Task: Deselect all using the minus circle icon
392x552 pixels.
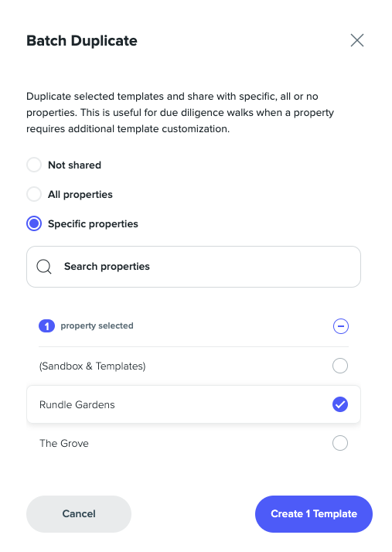Action: click(x=340, y=326)
